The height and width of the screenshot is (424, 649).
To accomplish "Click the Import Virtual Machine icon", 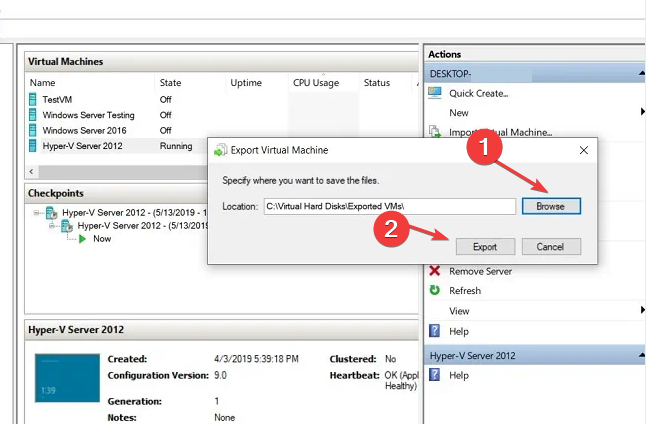I will 435,132.
